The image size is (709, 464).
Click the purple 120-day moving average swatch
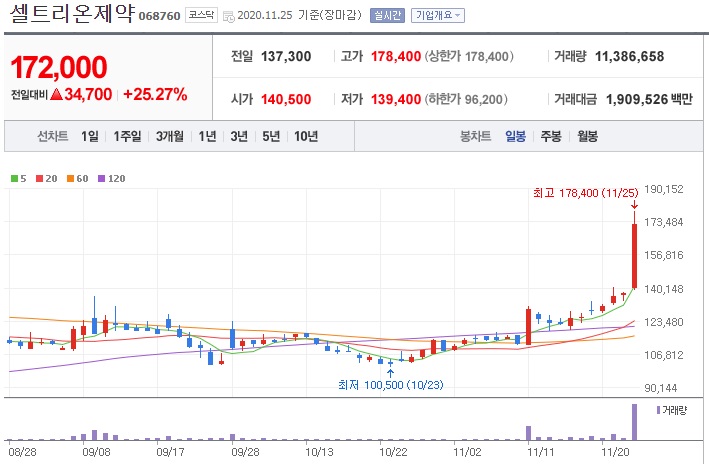pos(101,179)
